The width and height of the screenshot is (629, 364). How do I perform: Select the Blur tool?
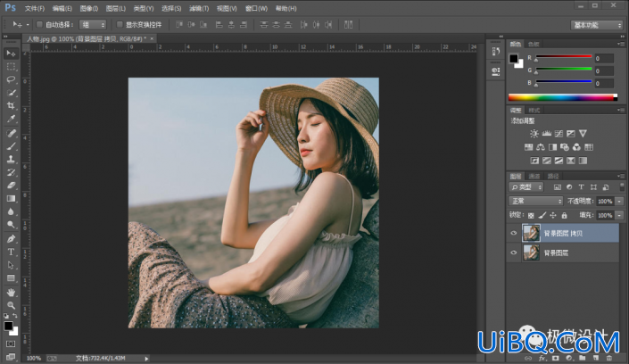pos(11,211)
